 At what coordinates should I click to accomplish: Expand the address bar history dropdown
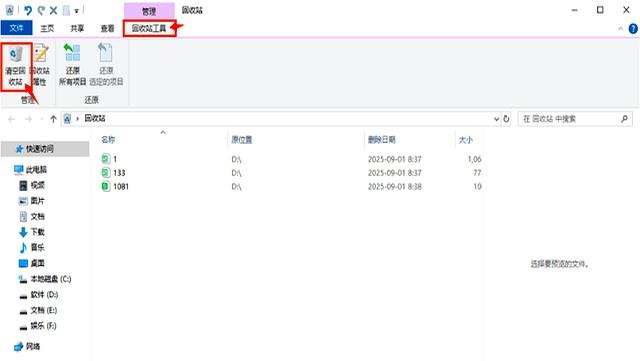click(496, 119)
